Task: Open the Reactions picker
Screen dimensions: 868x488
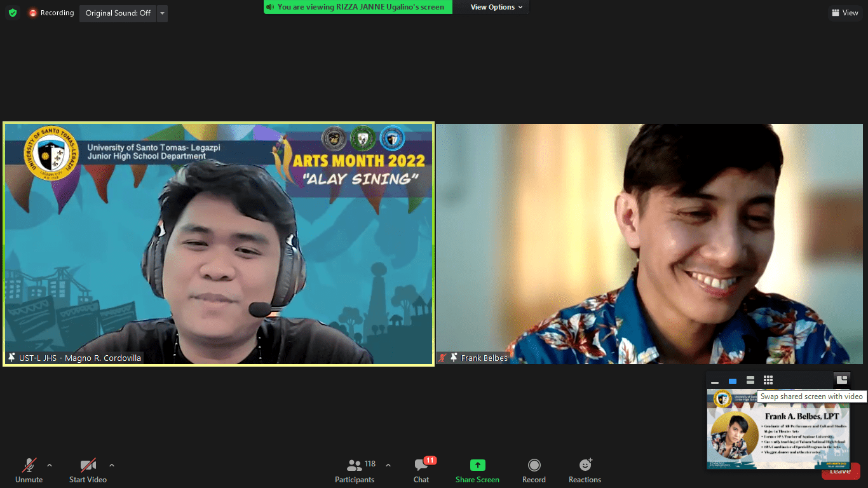Action: coord(585,471)
